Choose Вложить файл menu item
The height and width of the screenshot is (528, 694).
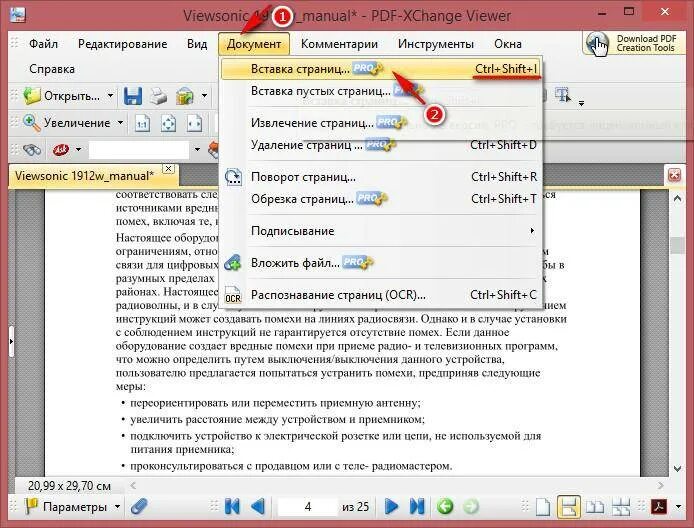381,263
